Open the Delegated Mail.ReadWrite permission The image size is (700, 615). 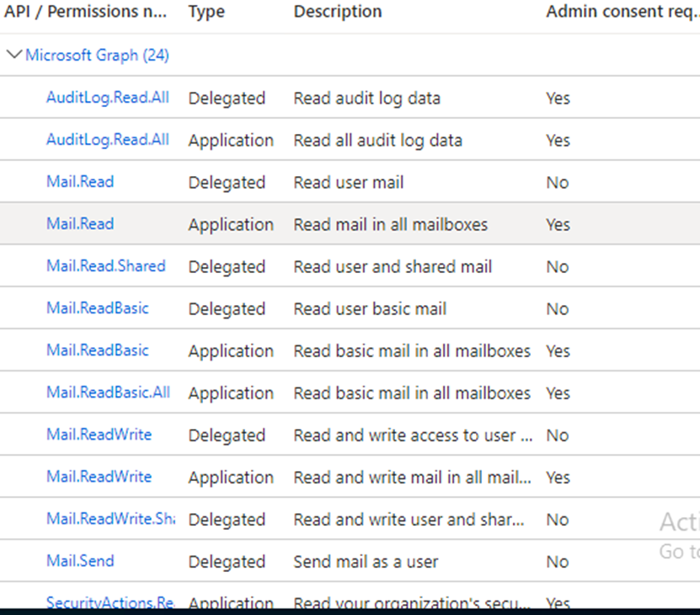(x=99, y=435)
